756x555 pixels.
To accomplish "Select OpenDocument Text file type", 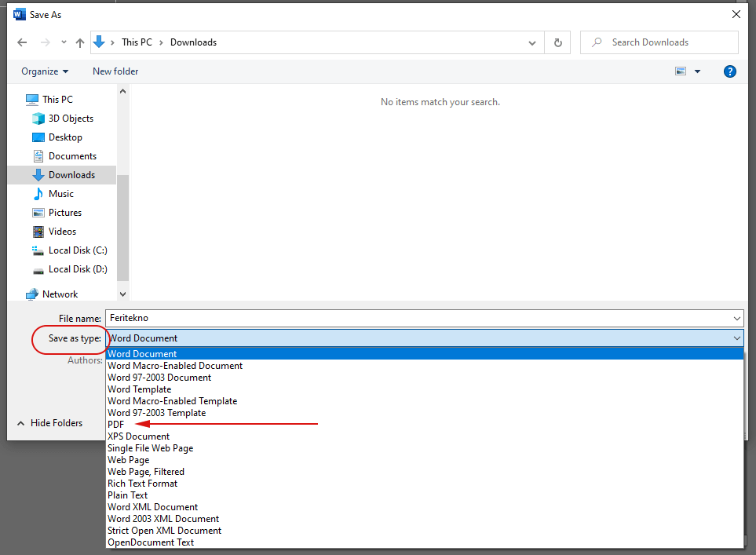I will pos(425,542).
